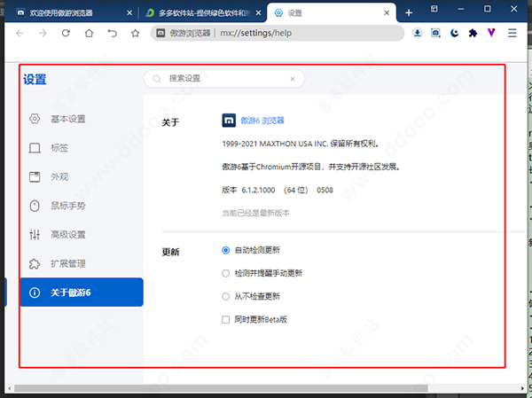Click the horizontal scrollbar left arrow
This screenshot has width=532, height=398.
tap(9, 388)
